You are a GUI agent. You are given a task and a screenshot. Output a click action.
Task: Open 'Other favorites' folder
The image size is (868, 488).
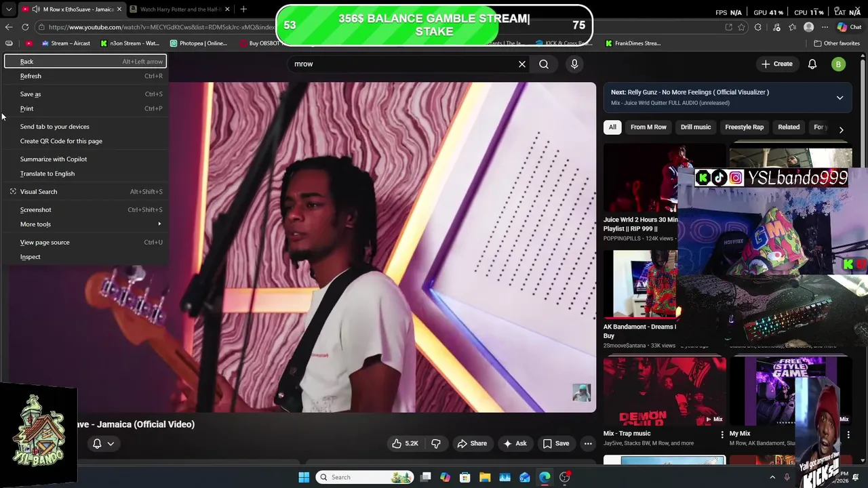point(837,43)
